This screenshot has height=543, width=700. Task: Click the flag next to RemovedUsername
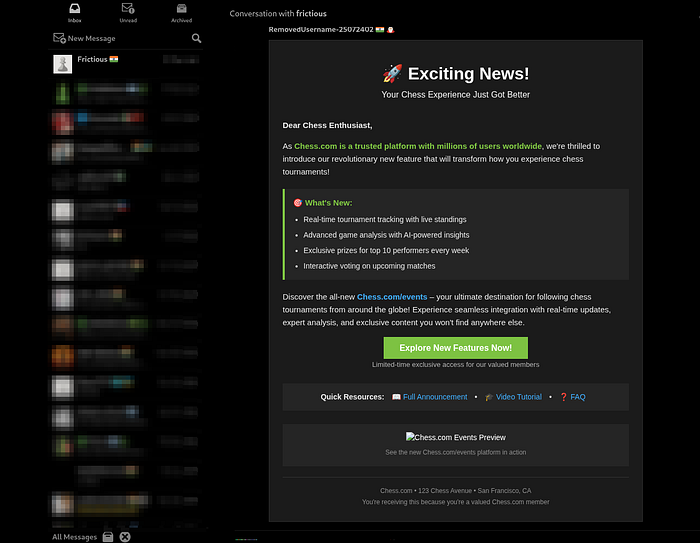(x=380, y=30)
